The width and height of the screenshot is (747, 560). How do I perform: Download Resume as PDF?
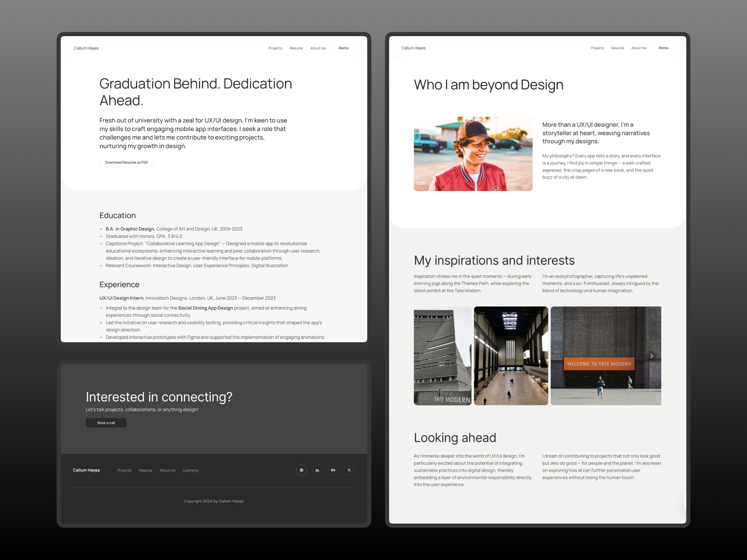click(x=126, y=162)
